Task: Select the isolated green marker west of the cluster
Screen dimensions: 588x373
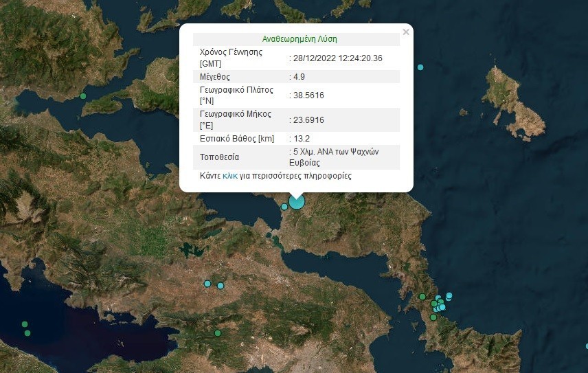Action: click(422, 297)
